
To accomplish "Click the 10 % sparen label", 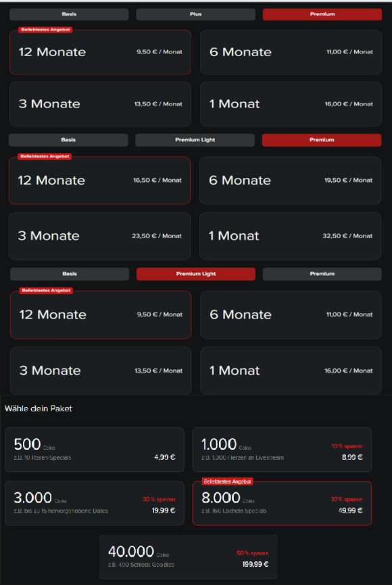I will 347,446.
